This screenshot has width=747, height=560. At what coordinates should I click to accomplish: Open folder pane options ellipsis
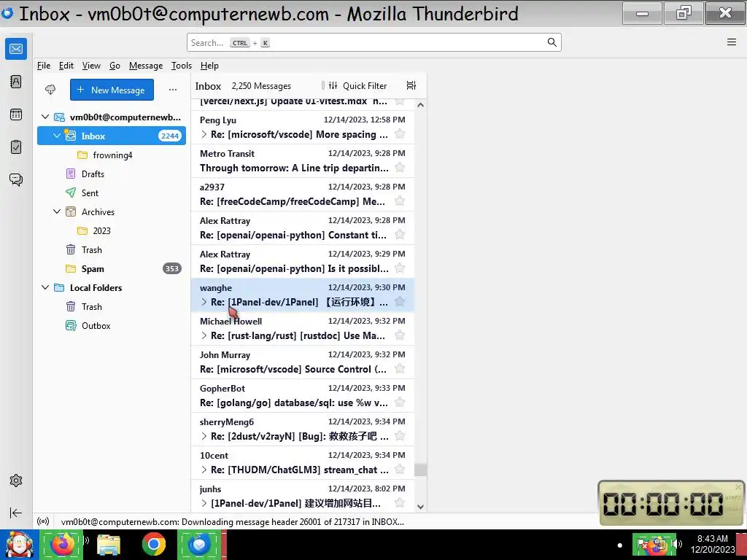(172, 90)
